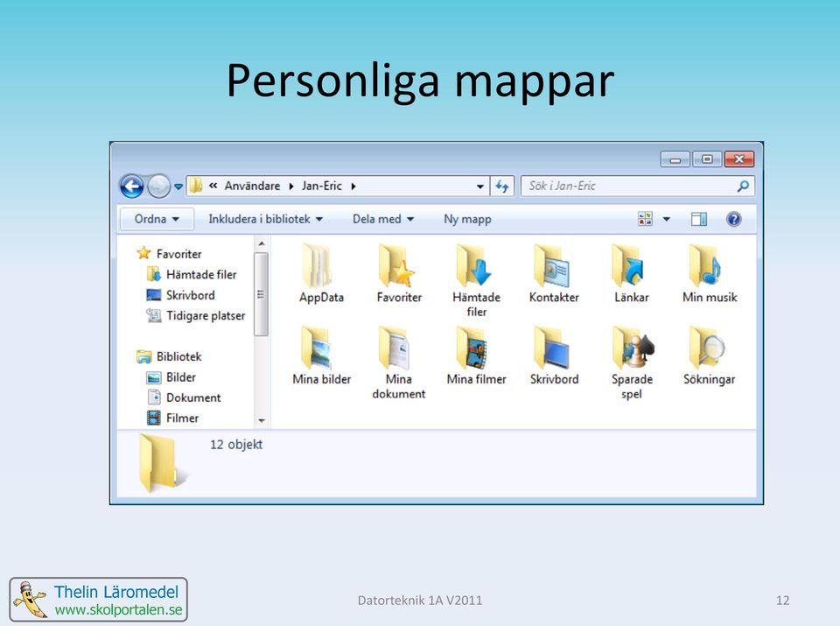The image size is (840, 626).
Task: Click navigation pane scroll up arrow
Action: (x=262, y=244)
